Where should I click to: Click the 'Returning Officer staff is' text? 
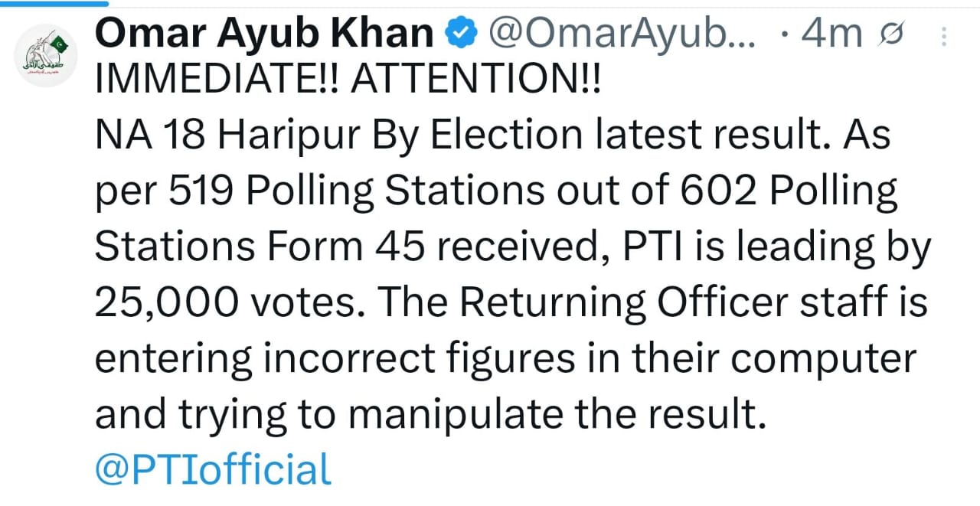[693, 302]
